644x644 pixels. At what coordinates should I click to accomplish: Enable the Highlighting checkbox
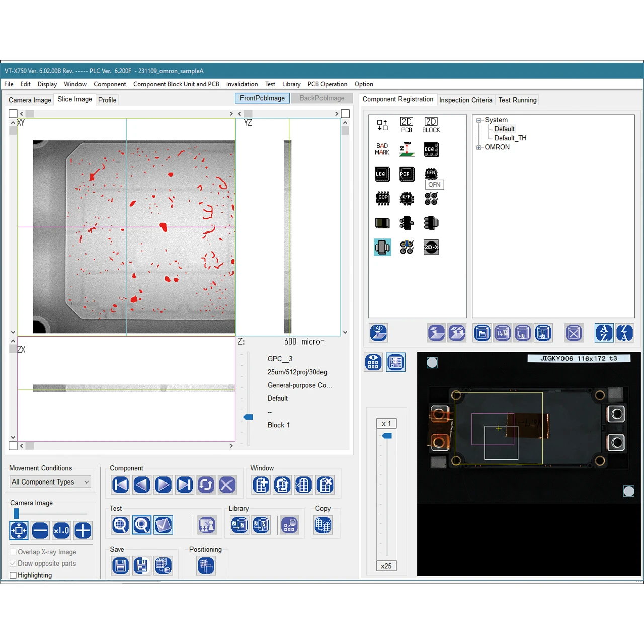(14, 575)
